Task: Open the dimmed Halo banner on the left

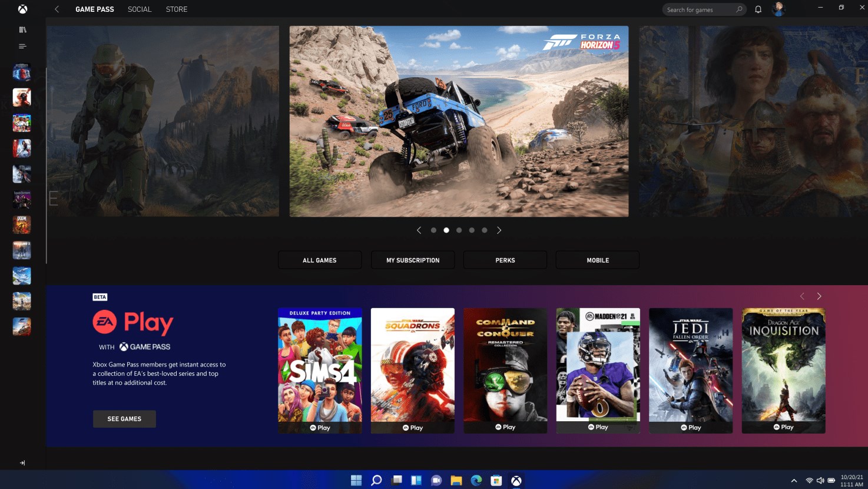Action: pyautogui.click(x=163, y=121)
